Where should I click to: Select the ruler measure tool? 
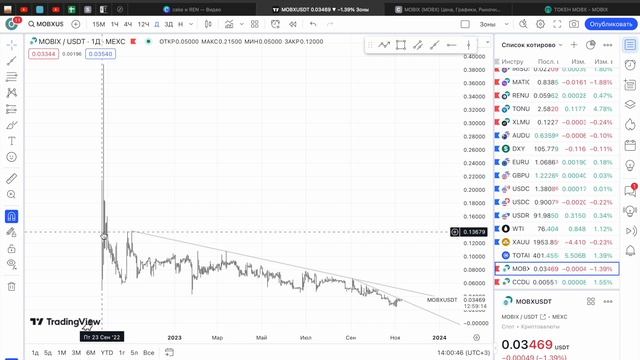coord(11,178)
